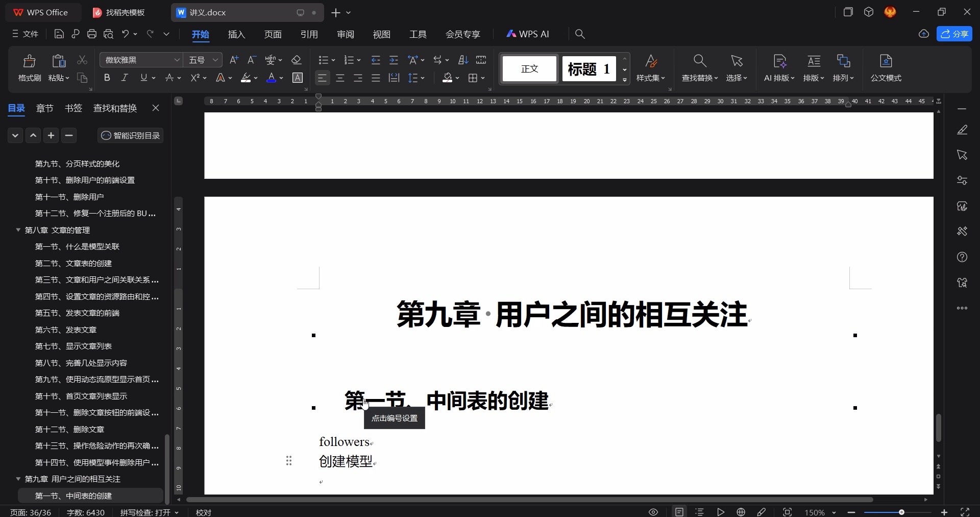This screenshot has height=517, width=980.
Task: Select the annotation pen icon in right sidebar
Action: [963, 129]
